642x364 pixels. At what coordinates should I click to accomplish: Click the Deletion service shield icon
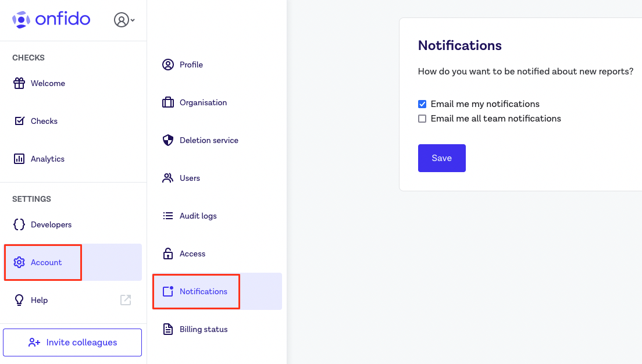coord(168,140)
